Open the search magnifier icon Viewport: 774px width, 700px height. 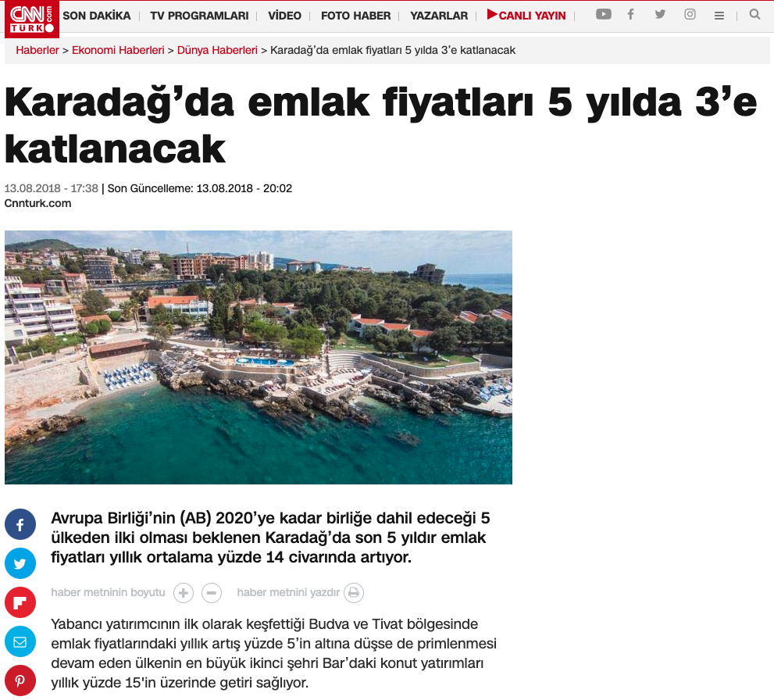(x=754, y=14)
